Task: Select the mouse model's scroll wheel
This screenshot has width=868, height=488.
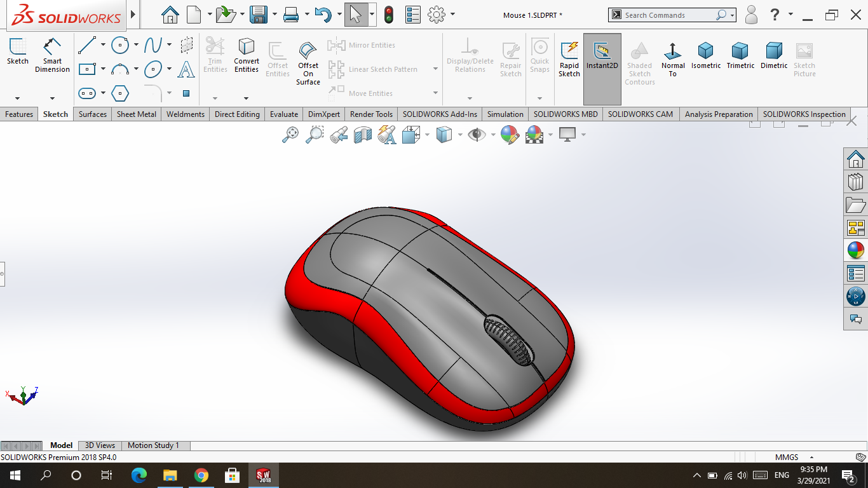Action: [508, 340]
